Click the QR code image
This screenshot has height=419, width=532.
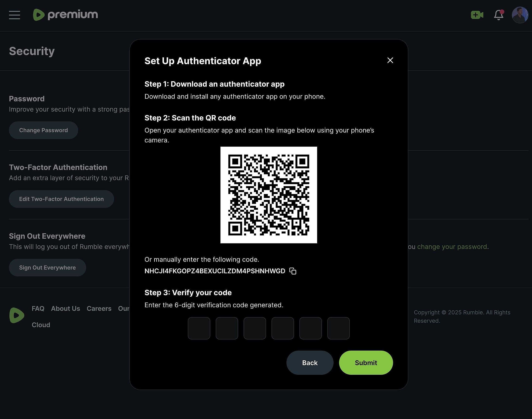click(x=268, y=195)
